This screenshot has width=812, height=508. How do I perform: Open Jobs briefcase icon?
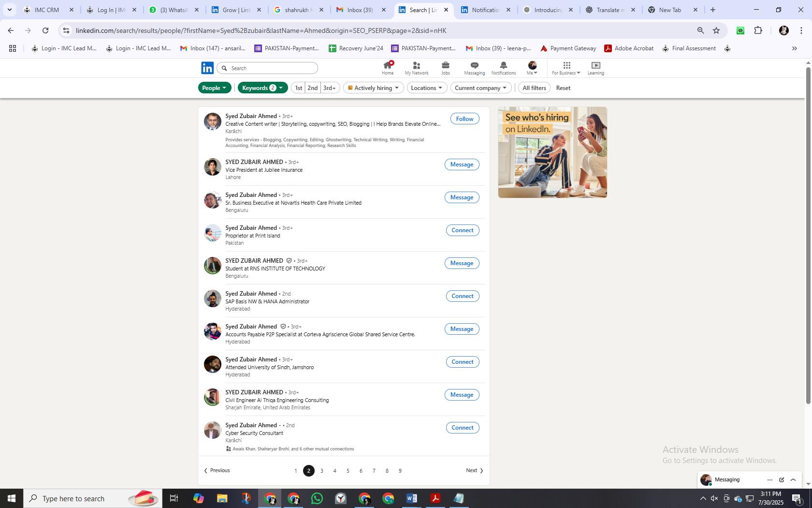click(x=445, y=68)
